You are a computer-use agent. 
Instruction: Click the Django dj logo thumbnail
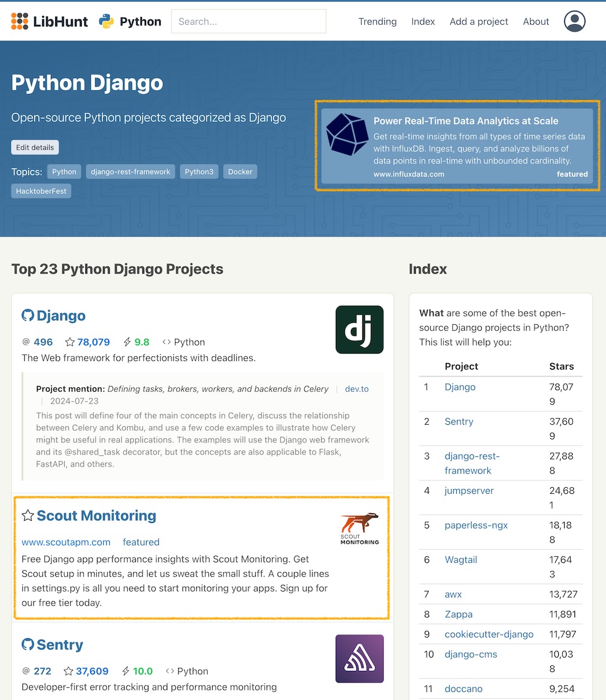point(359,330)
